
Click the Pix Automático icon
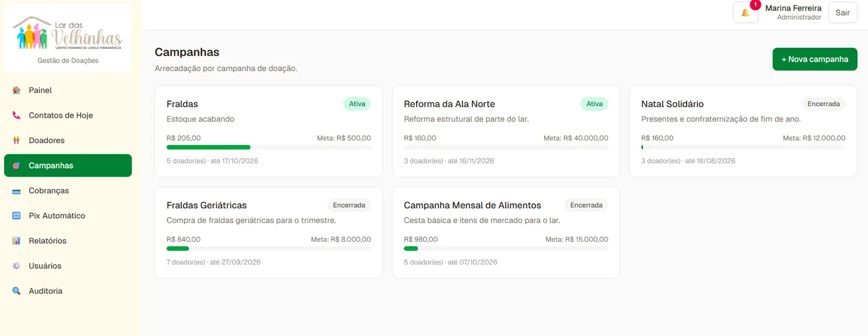click(17, 216)
